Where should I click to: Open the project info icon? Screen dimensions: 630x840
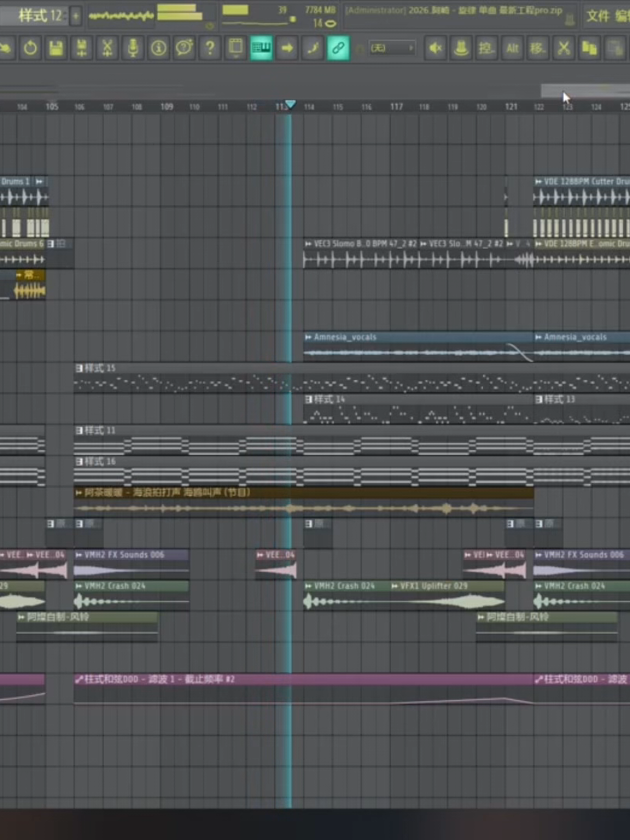(159, 48)
